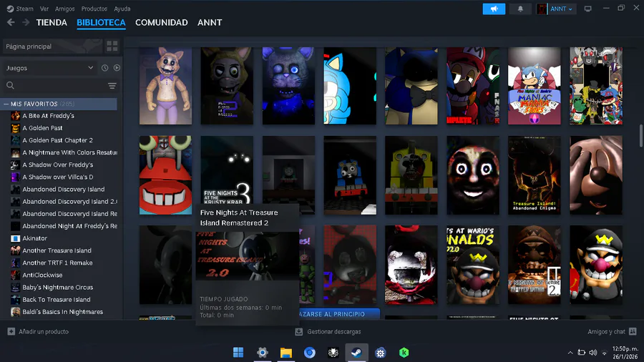Open Página principal library home
Screen dimensions: 644x362
pyautogui.click(x=52, y=47)
